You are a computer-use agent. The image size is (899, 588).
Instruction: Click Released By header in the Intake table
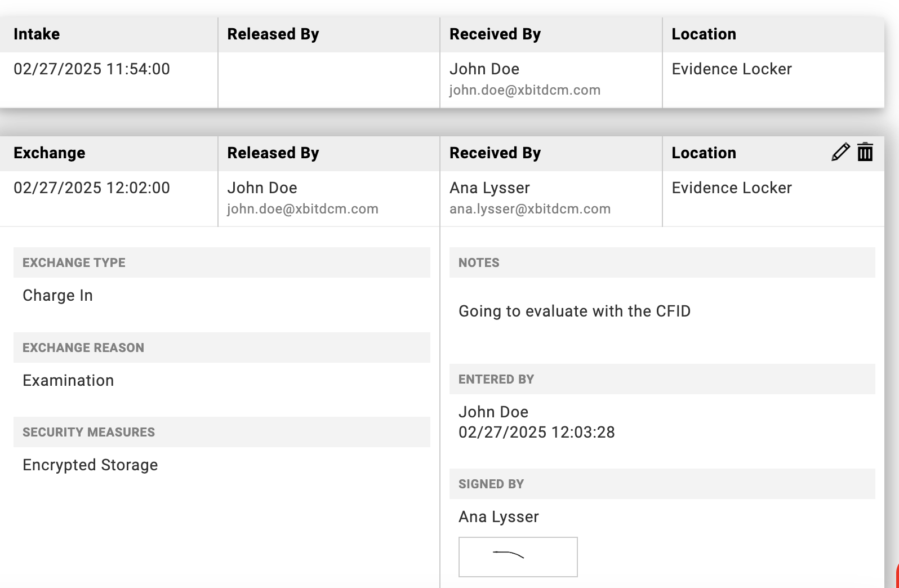[x=273, y=34]
